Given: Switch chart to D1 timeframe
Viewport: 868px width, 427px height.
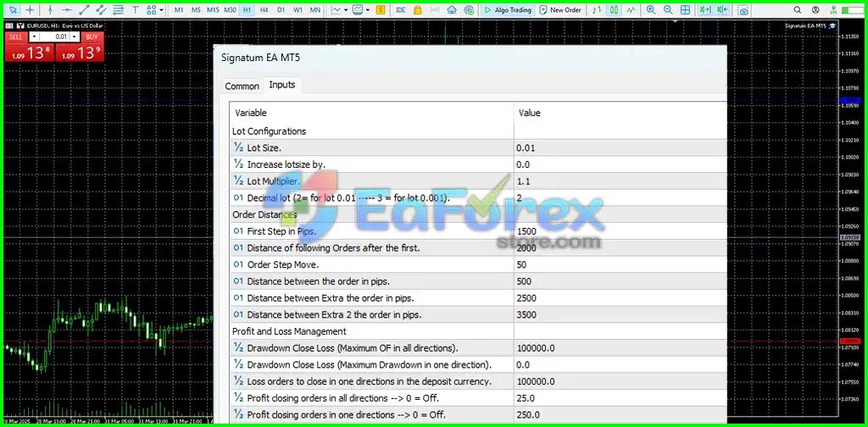Looking at the screenshot, I should pyautogui.click(x=281, y=10).
